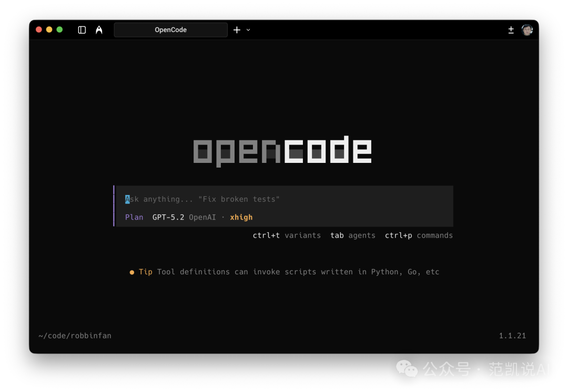Click the Fix broken tests example text

click(239, 199)
